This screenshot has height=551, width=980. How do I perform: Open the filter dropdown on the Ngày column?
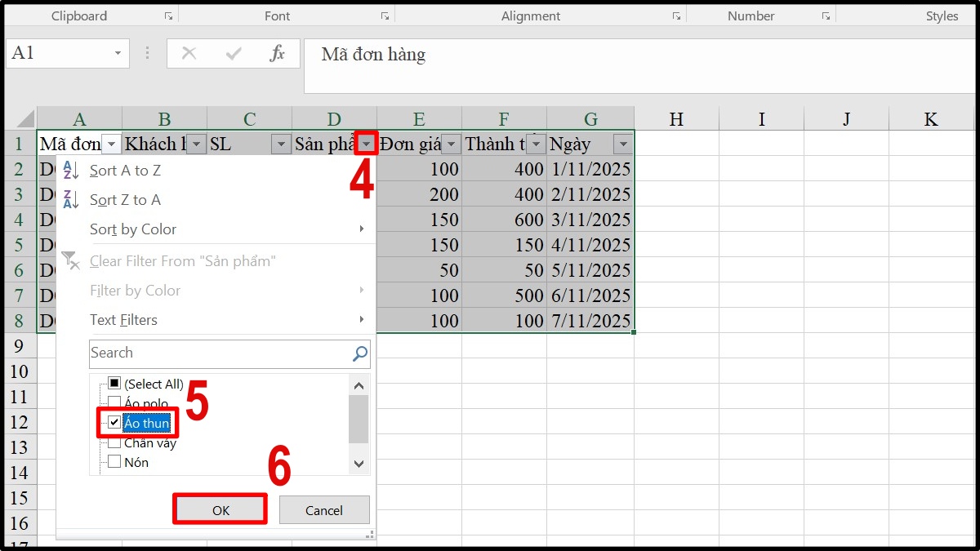[x=623, y=144]
